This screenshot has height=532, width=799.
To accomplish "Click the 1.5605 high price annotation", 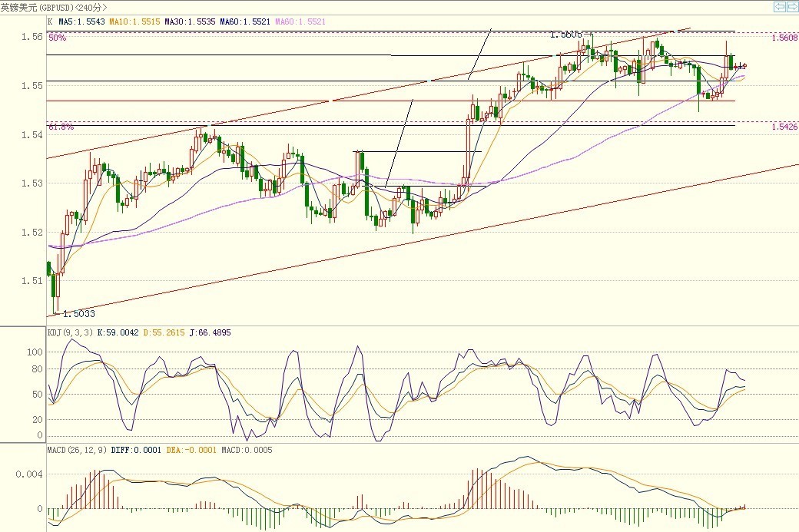I will (565, 35).
